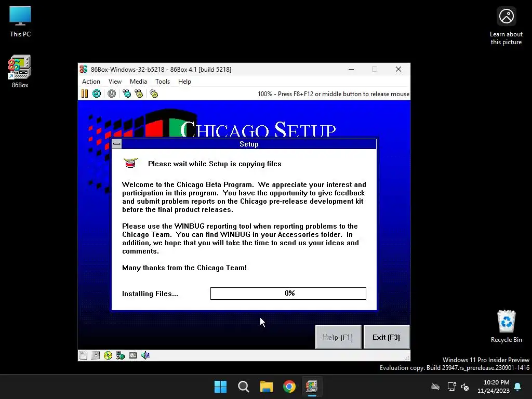Click the 'Please use the WINBUG reporting tool' paragraph
The image size is (532, 399).
click(241, 238)
